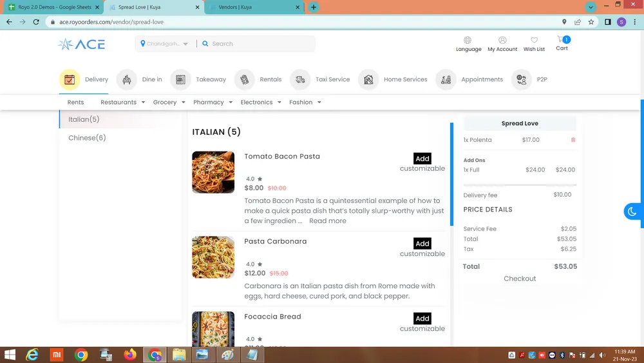The height and width of the screenshot is (363, 644).
Task: Toggle dark mode moon button
Action: [x=632, y=211]
